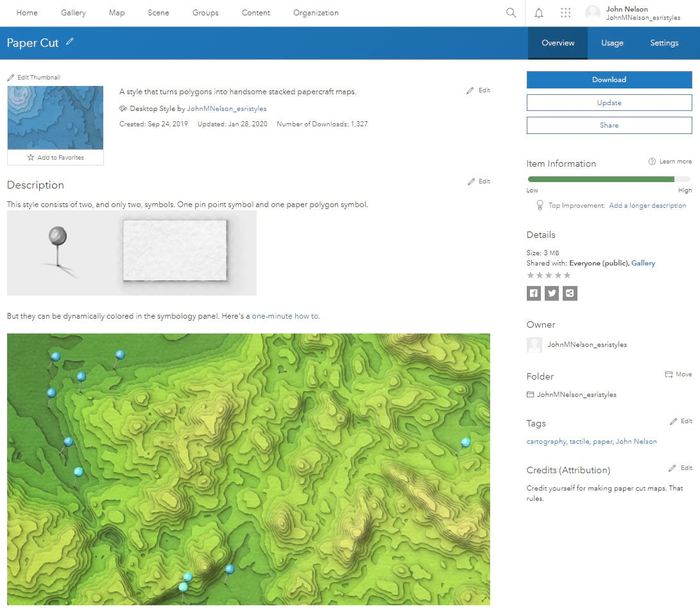Open the Learn more link
The width and height of the screenshot is (700, 613).
pyautogui.click(x=676, y=162)
